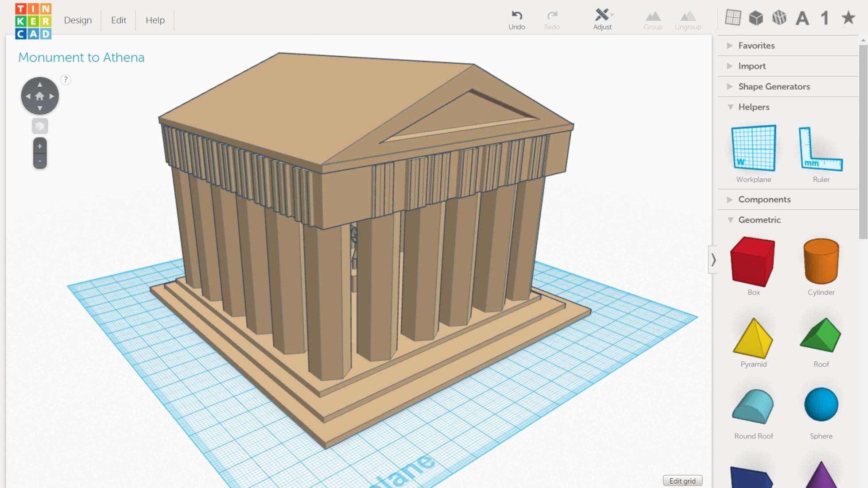Click the Ungroup icon
The width and height of the screenshot is (868, 488).
coord(688,17)
